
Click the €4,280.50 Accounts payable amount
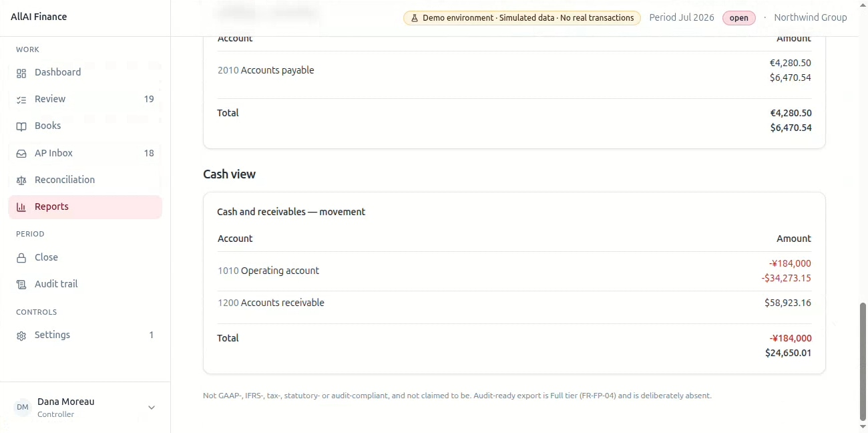tap(791, 63)
